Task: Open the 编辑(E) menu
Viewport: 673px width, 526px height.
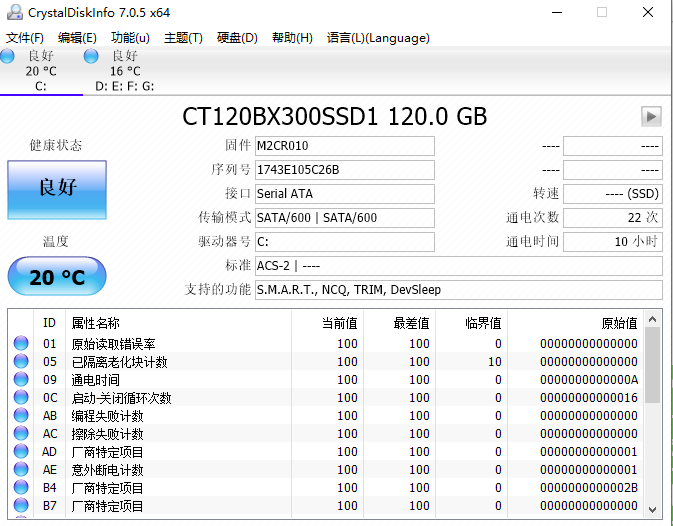Action: 77,38
